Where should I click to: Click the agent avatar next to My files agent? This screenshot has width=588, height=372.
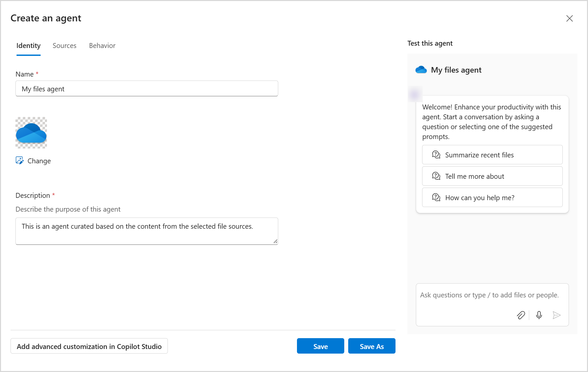(421, 70)
